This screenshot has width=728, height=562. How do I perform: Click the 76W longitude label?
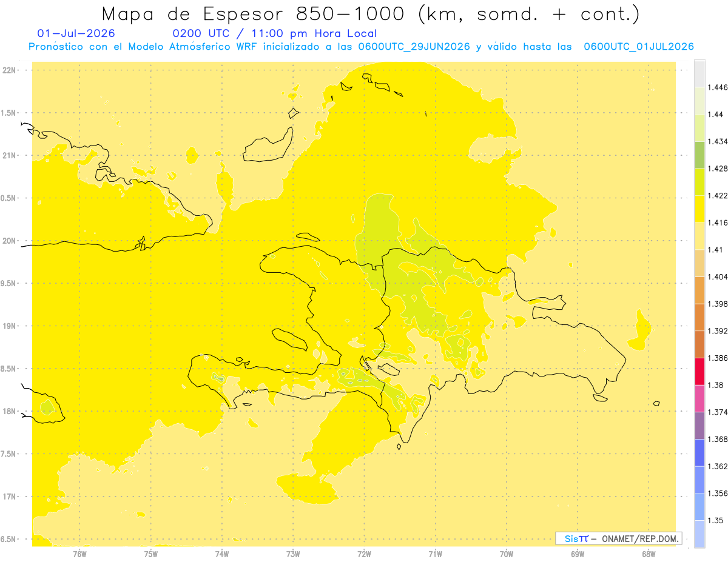tap(79, 554)
